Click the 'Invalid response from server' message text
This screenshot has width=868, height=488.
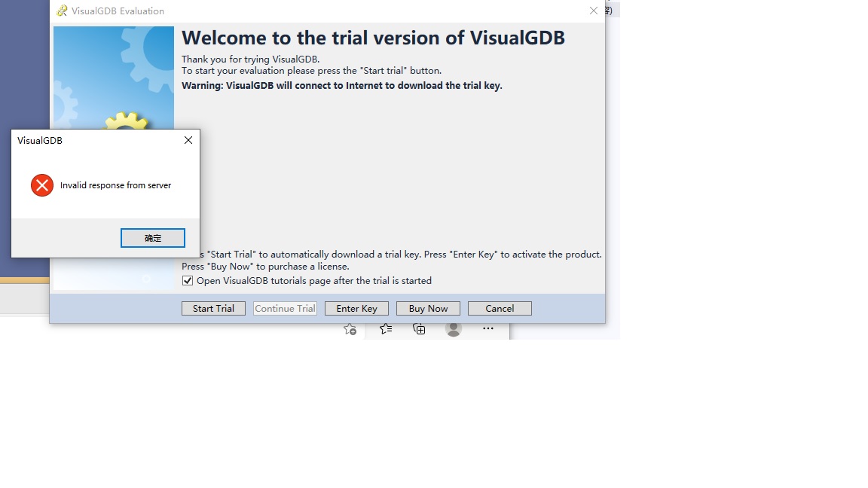click(x=116, y=185)
